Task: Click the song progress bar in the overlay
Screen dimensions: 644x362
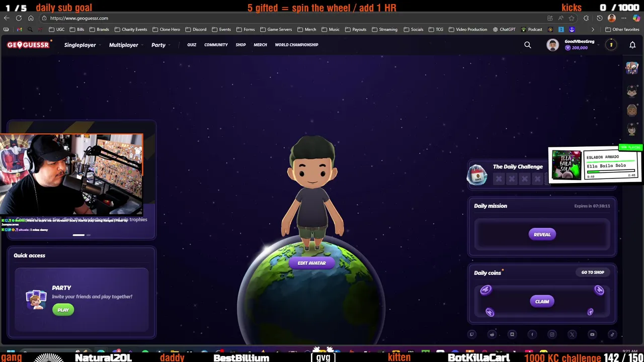Action: tap(610, 172)
